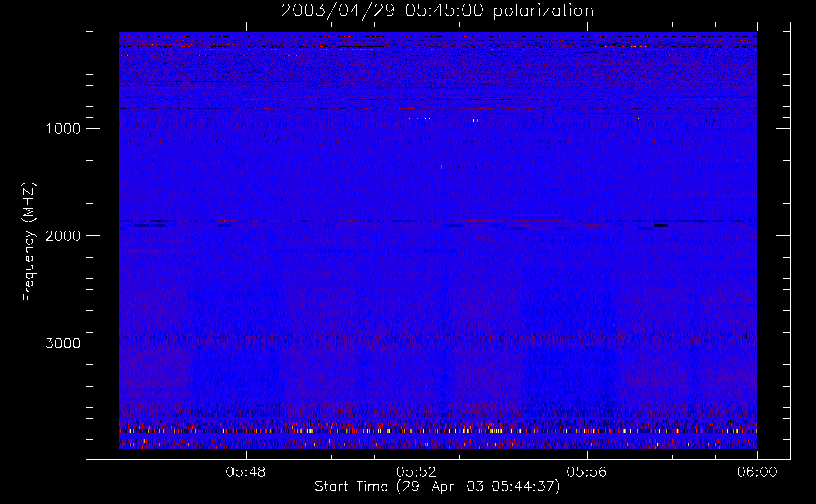
Task: Click the 3000 frequency axis label
Action: point(63,343)
